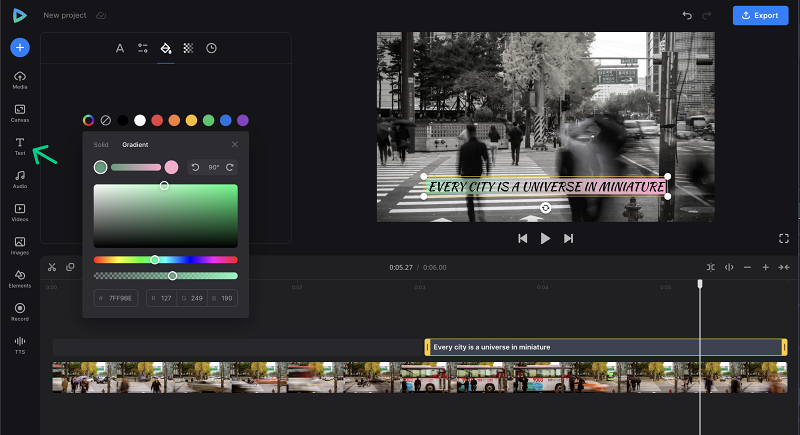Select the fill color bucket tab
Image resolution: width=800 pixels, height=435 pixels.
166,48
